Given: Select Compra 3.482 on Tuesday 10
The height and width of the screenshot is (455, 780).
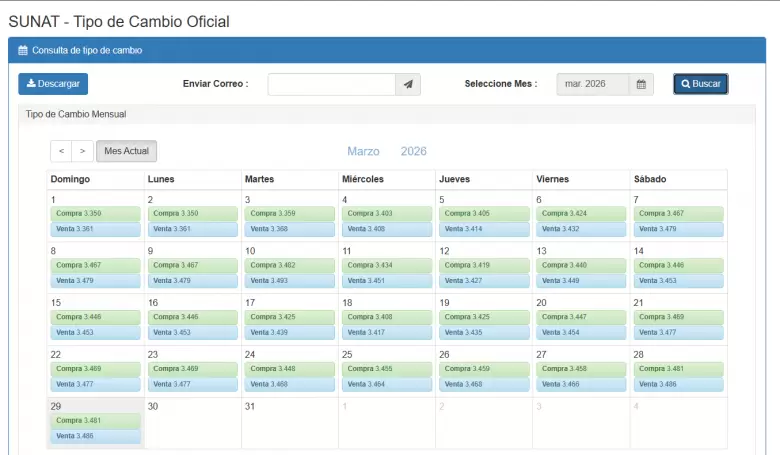Looking at the screenshot, I should click(289, 265).
